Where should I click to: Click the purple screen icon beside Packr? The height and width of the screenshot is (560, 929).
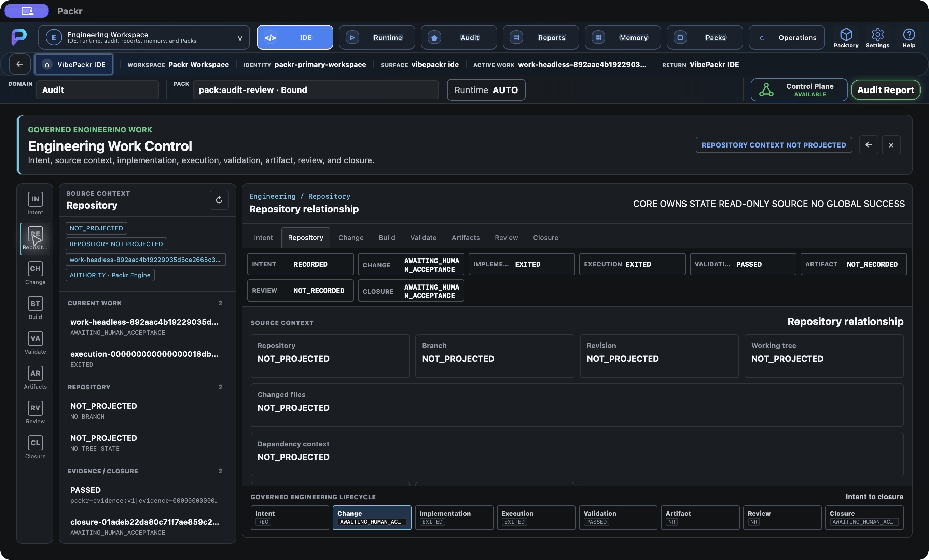[x=27, y=11]
